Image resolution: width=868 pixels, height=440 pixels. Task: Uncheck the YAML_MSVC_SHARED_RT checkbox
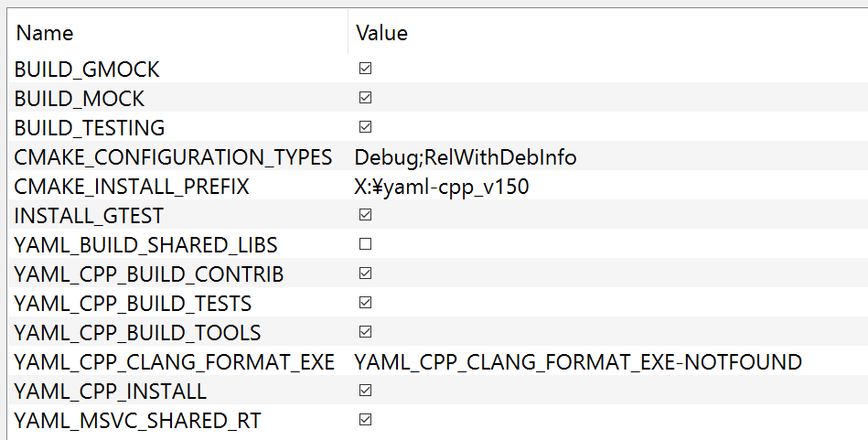365,420
